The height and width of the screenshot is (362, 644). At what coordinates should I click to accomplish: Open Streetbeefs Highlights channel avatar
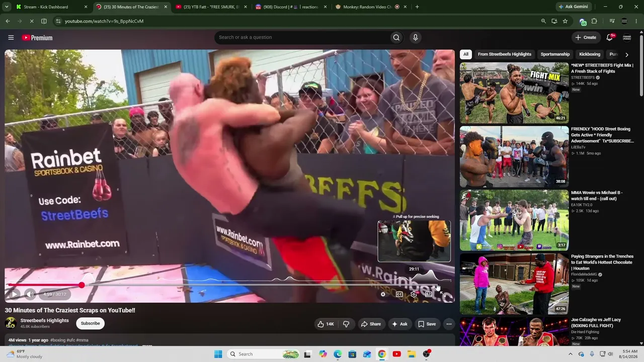[11, 323]
